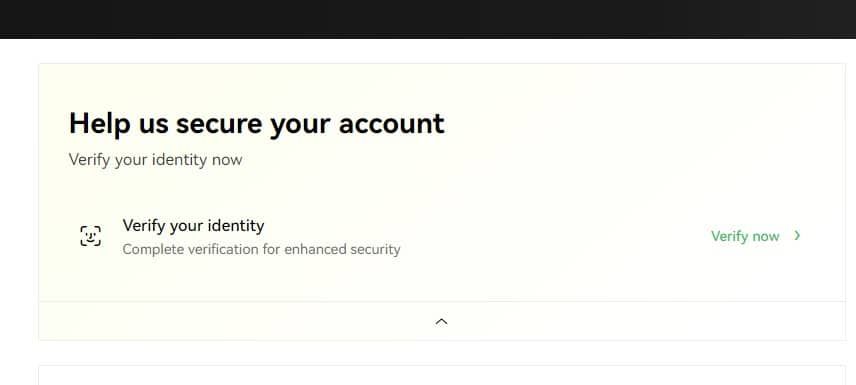Click the collapse strip at the card bottom
Viewport: 856px width, 385px height.
pos(442,321)
